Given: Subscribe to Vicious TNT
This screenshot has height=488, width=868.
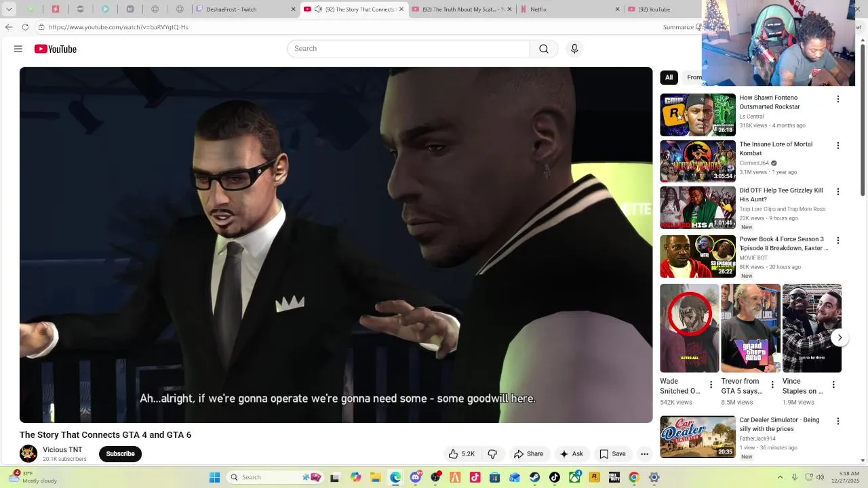Looking at the screenshot, I should [x=120, y=454].
